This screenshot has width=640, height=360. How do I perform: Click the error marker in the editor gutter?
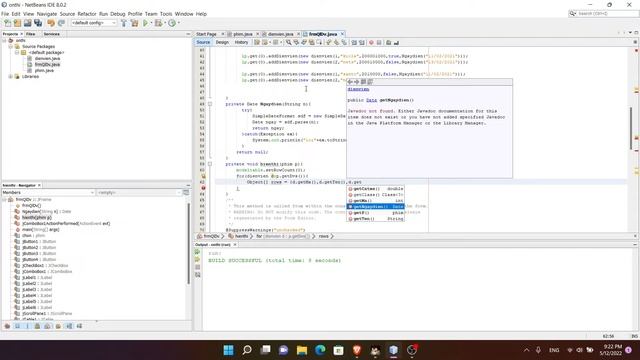coord(203,188)
